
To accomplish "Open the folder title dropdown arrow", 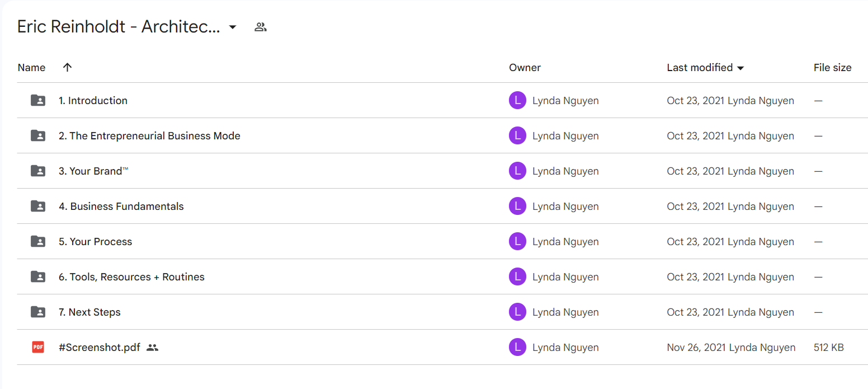I will (233, 27).
